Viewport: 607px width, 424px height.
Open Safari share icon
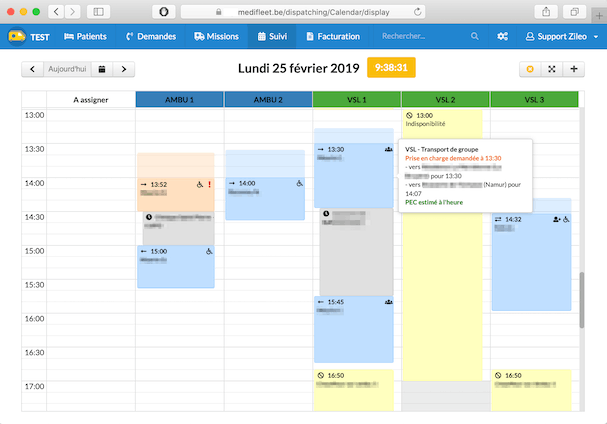tap(549, 11)
